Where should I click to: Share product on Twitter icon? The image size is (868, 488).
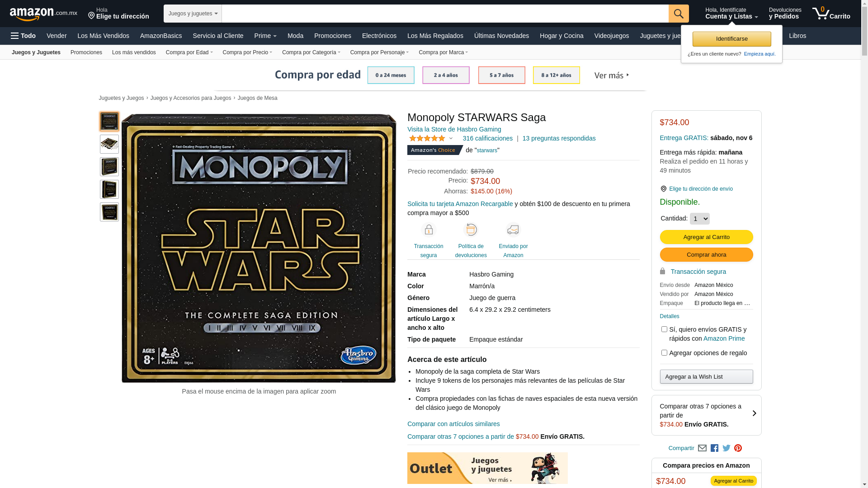pos(726,448)
